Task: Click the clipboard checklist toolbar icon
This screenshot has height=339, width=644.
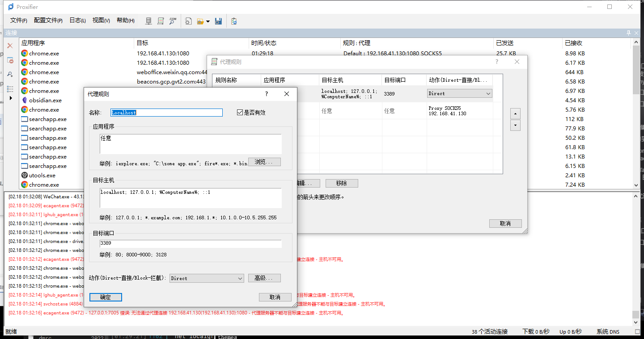Action: pyautogui.click(x=234, y=21)
